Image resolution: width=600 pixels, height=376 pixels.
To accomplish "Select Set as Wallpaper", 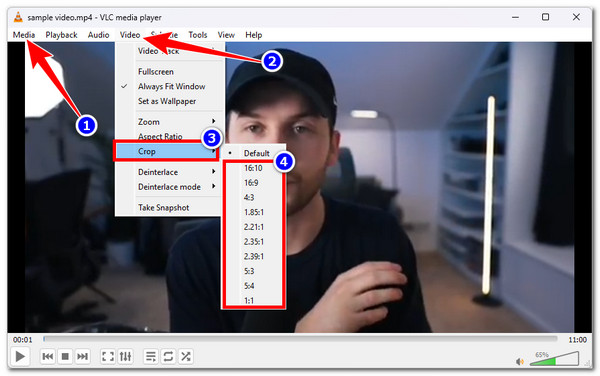I will [x=170, y=101].
